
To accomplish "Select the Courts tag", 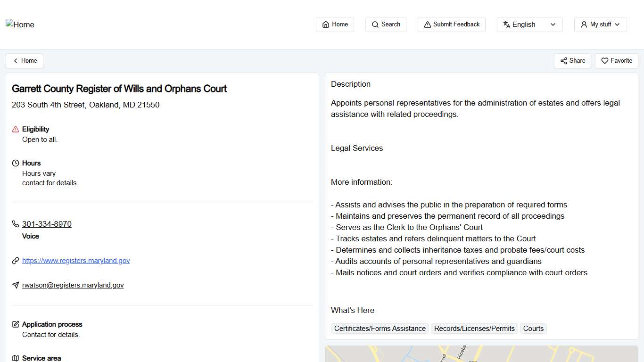I will click(533, 328).
